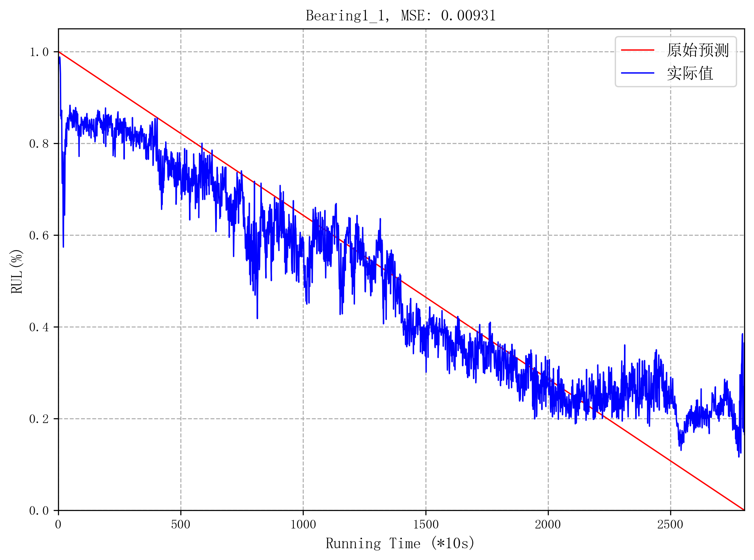Click the x-axis label "Running Time (*10s)"

(x=400, y=543)
